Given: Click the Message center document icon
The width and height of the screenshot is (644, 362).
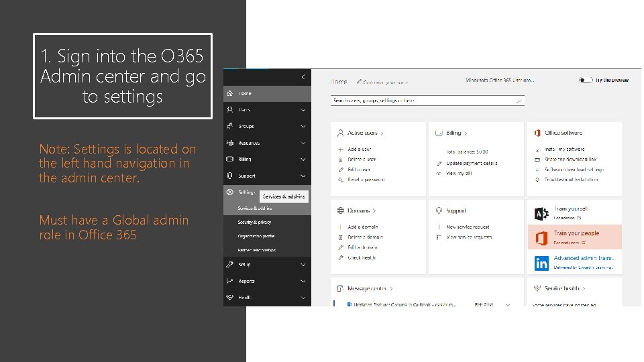Looking at the screenshot, I should 340,288.
